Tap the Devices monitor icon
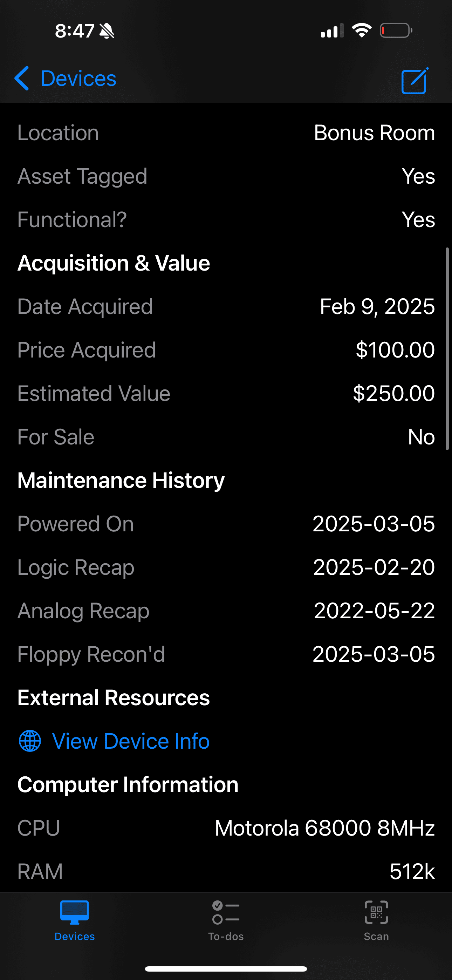452x980 pixels. (75, 912)
